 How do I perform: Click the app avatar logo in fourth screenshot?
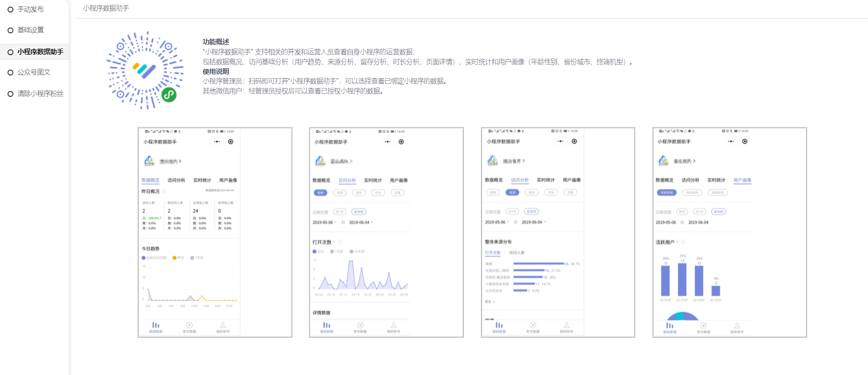point(663,161)
